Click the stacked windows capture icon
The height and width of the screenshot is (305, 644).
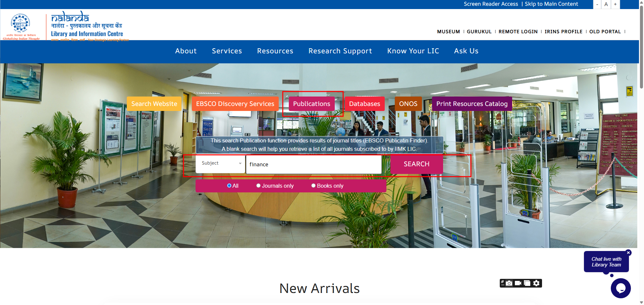(x=527, y=283)
